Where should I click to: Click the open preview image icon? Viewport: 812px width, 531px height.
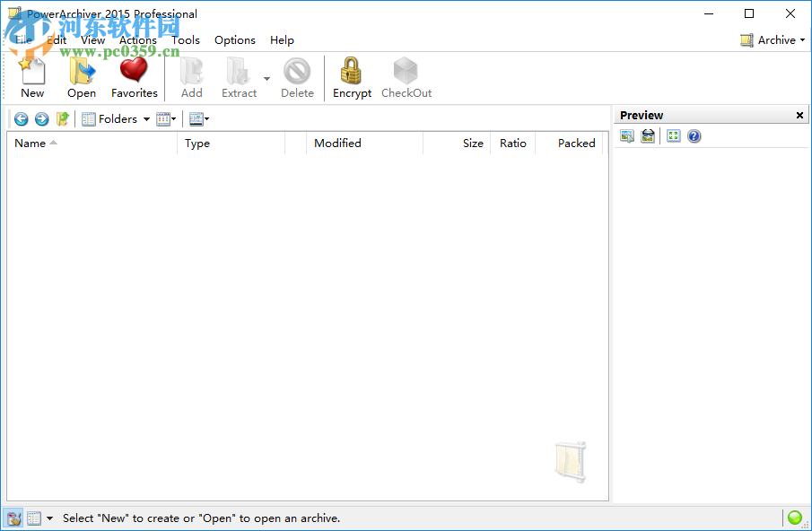pos(626,135)
